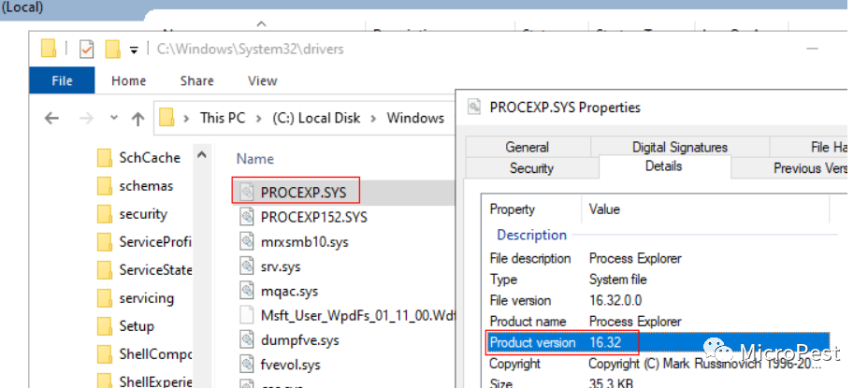Select the Details tab in Properties
This screenshot has width=868, height=388.
click(x=664, y=166)
